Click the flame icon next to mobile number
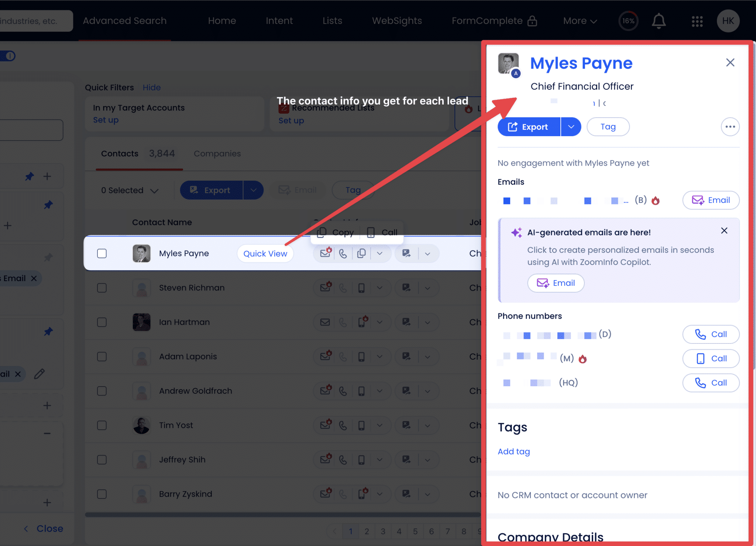Screen dimensions: 756x546 click(x=583, y=358)
